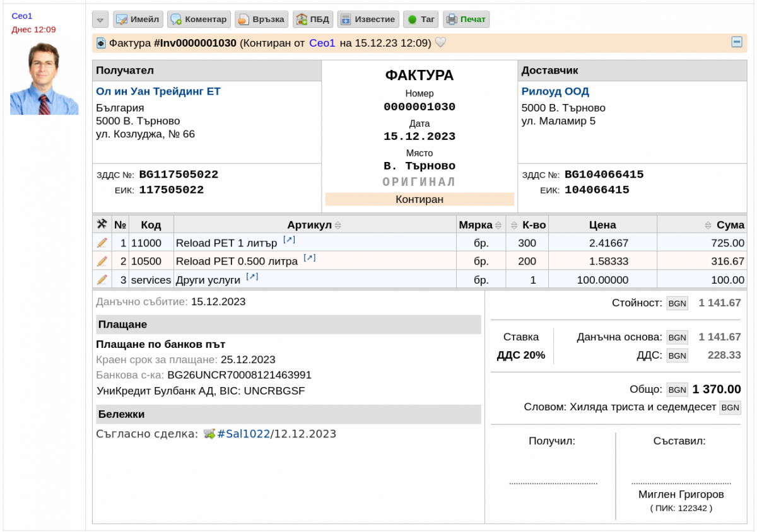This screenshot has height=532, width=757.
Task: Open external link icon next to Други услуги
Action: pos(252,277)
